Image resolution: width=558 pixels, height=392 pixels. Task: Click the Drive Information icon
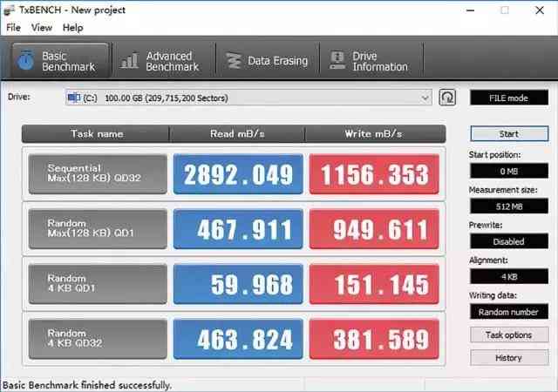(x=337, y=61)
